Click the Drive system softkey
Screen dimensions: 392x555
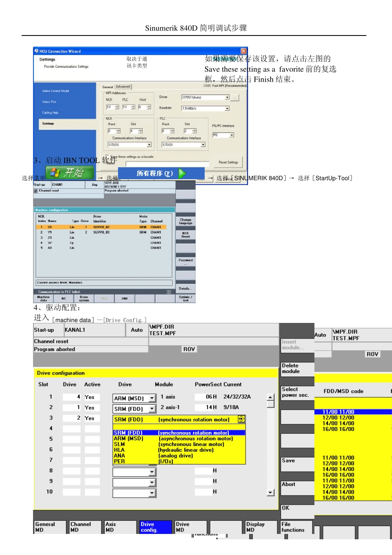point(84,298)
